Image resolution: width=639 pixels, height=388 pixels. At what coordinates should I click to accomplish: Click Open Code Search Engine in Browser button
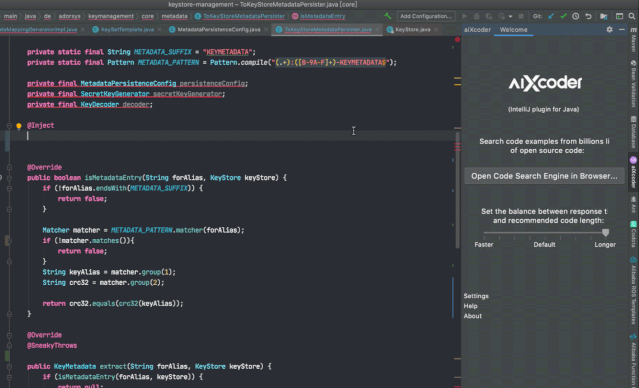[544, 176]
